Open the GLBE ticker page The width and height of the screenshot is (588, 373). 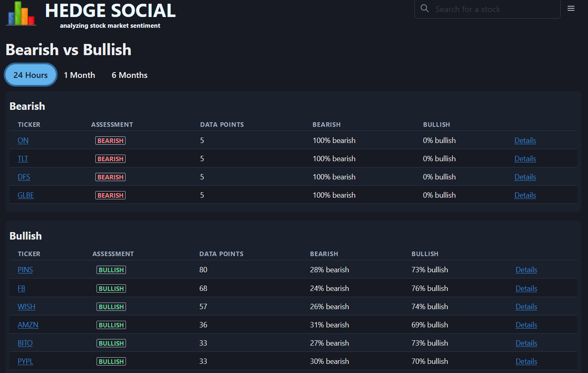[26, 195]
